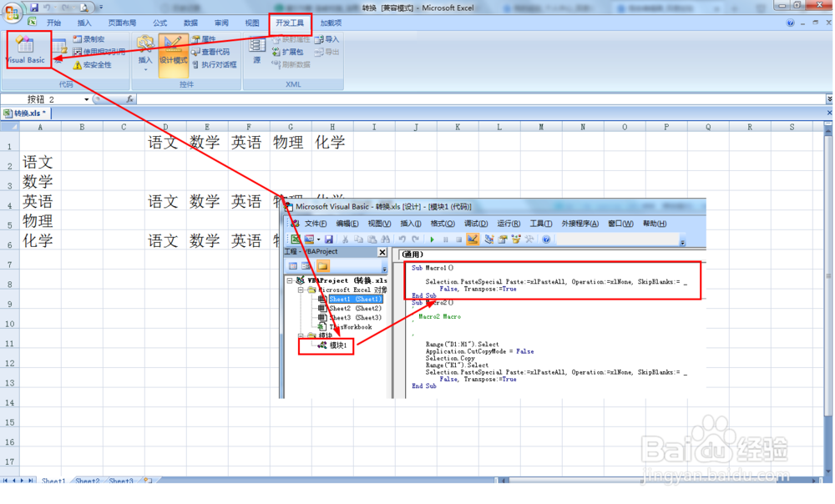Screen dimensions: 835x504
Task: Click column K header
Action: (458, 127)
